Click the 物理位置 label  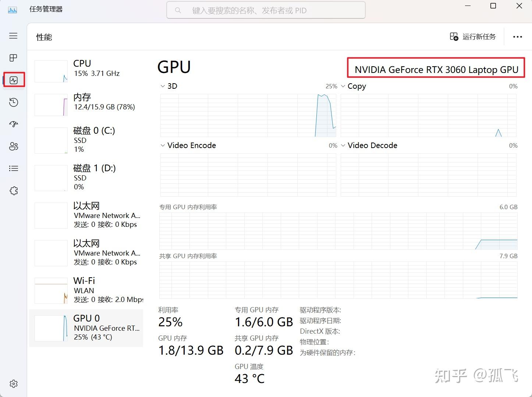pos(314,342)
